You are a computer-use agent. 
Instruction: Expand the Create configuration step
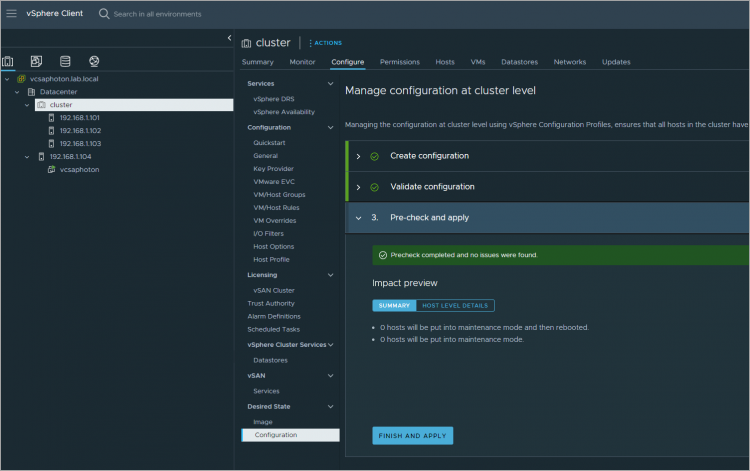coord(358,156)
